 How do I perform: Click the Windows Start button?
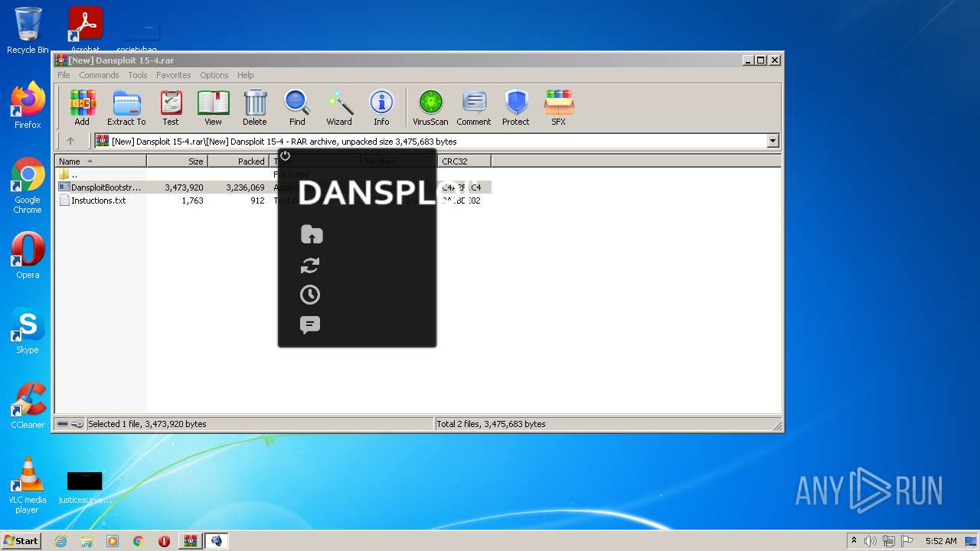tap(21, 541)
